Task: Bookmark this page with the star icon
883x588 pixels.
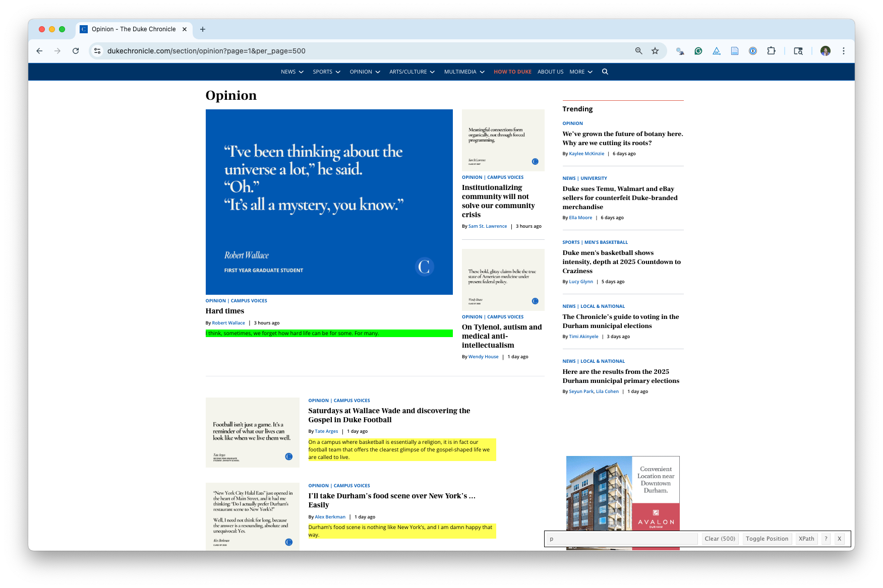Action: coord(655,51)
